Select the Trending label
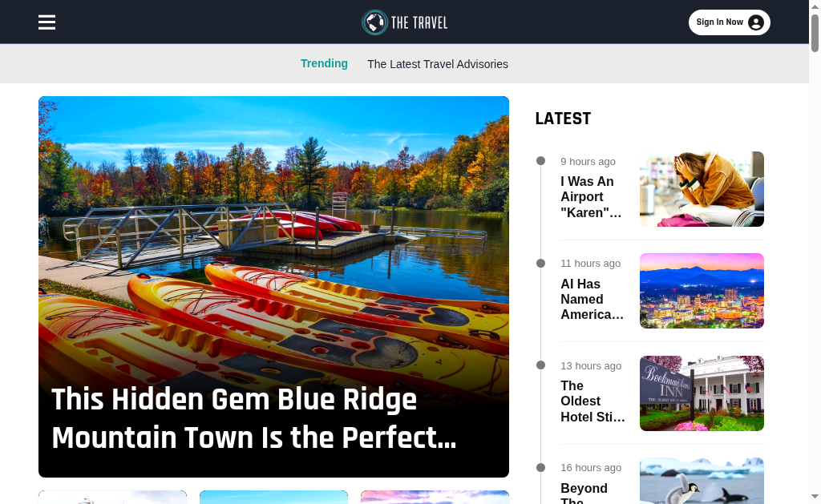This screenshot has height=504, width=821. tap(324, 63)
